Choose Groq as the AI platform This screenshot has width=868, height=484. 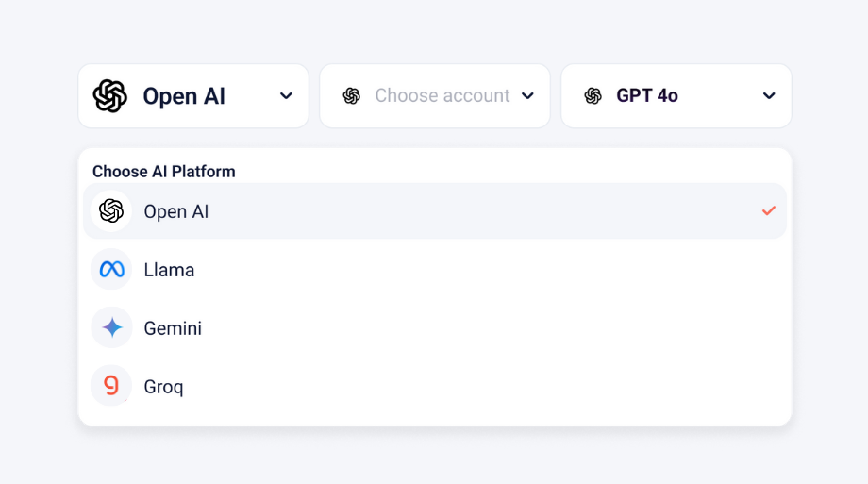[x=435, y=386]
